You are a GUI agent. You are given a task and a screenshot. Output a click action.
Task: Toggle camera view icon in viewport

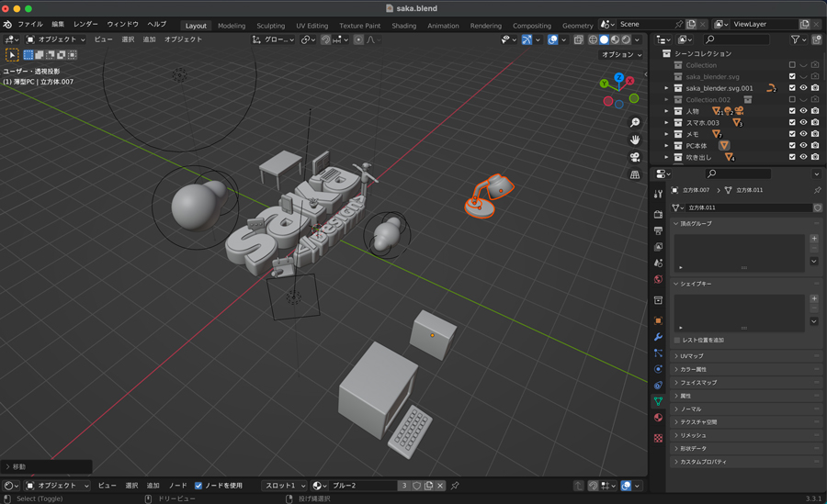(x=634, y=157)
